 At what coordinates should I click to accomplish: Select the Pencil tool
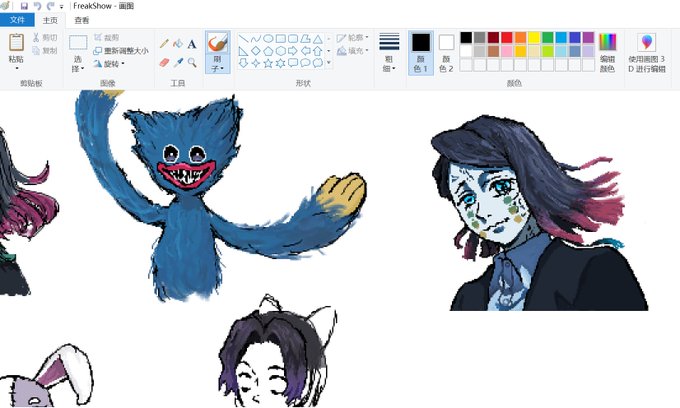tap(164, 43)
